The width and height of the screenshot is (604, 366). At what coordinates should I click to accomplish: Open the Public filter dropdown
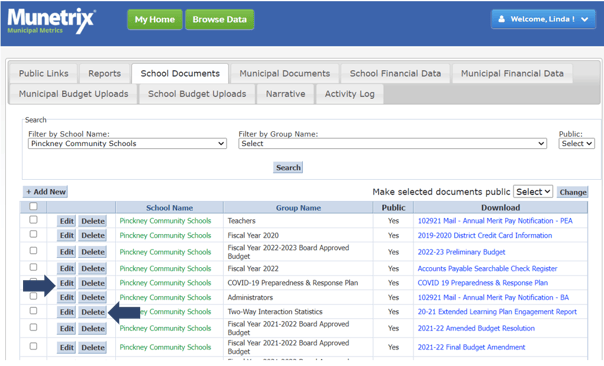(576, 144)
